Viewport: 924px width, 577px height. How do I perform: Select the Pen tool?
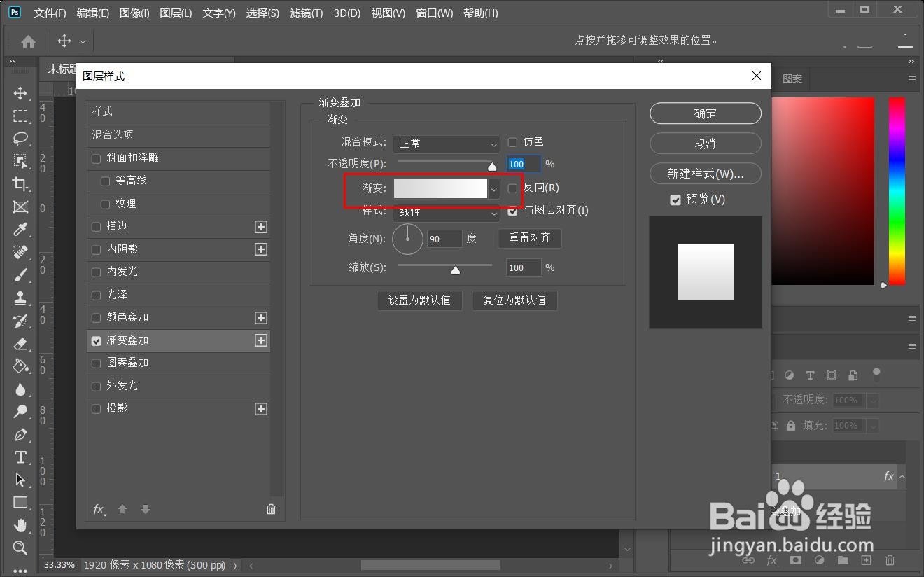(20, 435)
